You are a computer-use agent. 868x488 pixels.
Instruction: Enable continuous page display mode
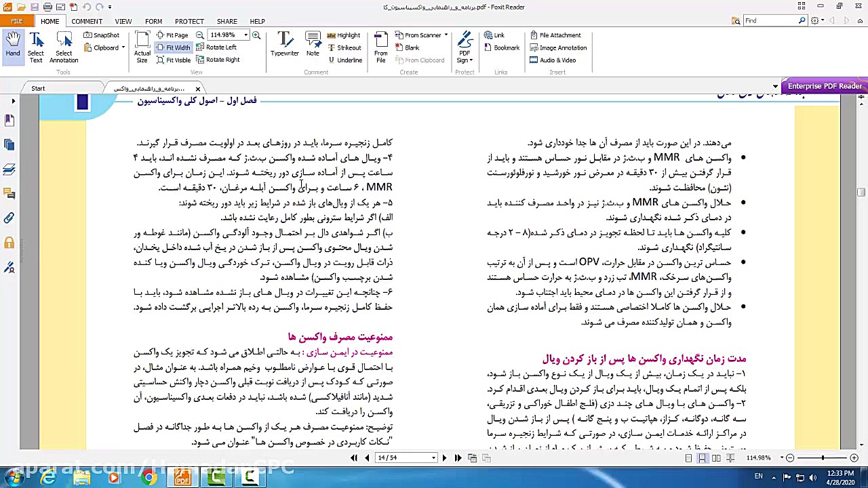[702, 458]
